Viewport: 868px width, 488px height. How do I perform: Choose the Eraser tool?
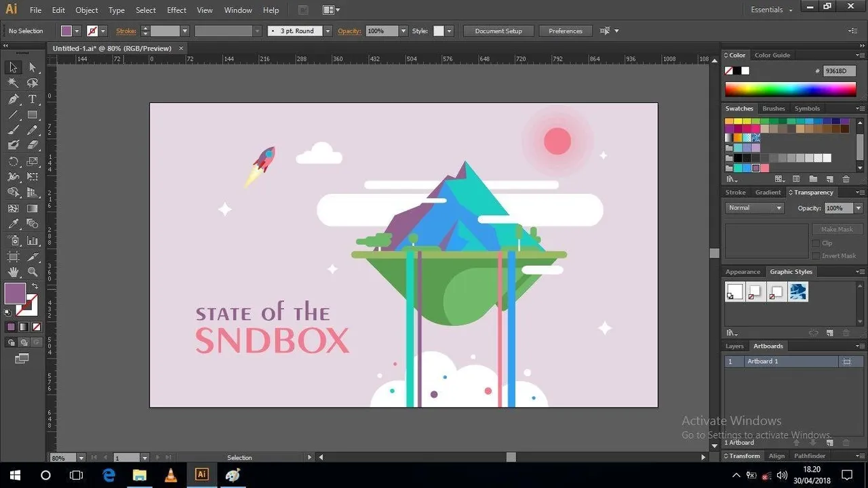coord(32,145)
